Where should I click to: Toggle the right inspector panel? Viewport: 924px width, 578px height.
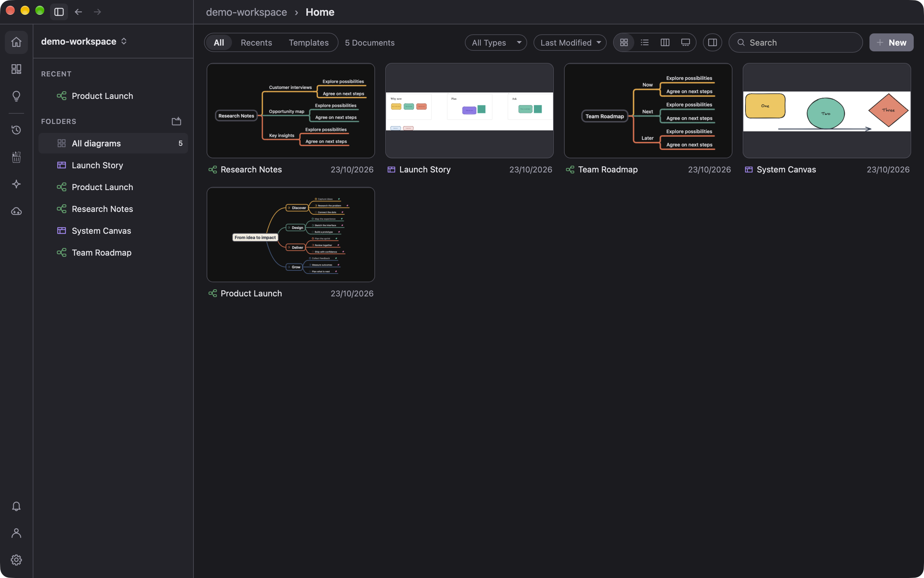[x=713, y=42]
